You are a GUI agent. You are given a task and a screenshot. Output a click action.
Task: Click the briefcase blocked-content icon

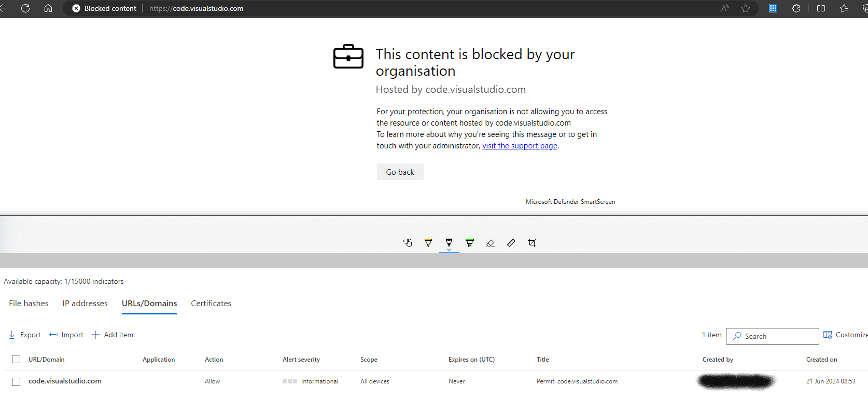(x=348, y=57)
